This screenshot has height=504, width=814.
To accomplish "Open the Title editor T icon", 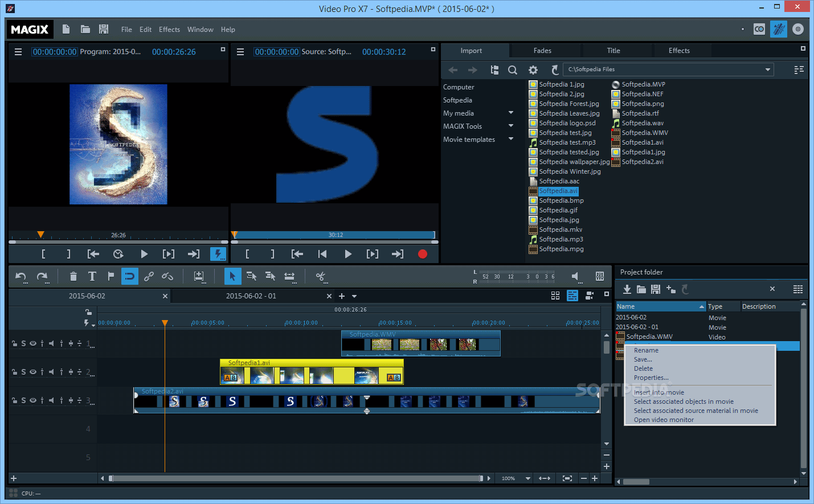I will pos(92,276).
